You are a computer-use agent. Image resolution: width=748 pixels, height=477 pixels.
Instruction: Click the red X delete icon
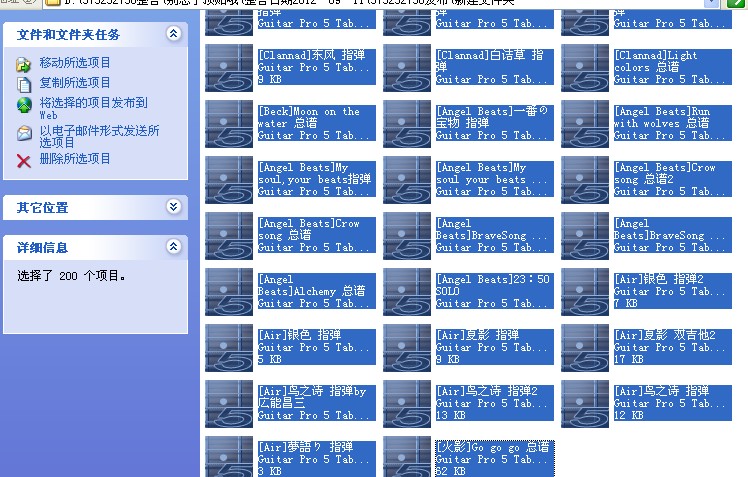[23, 161]
